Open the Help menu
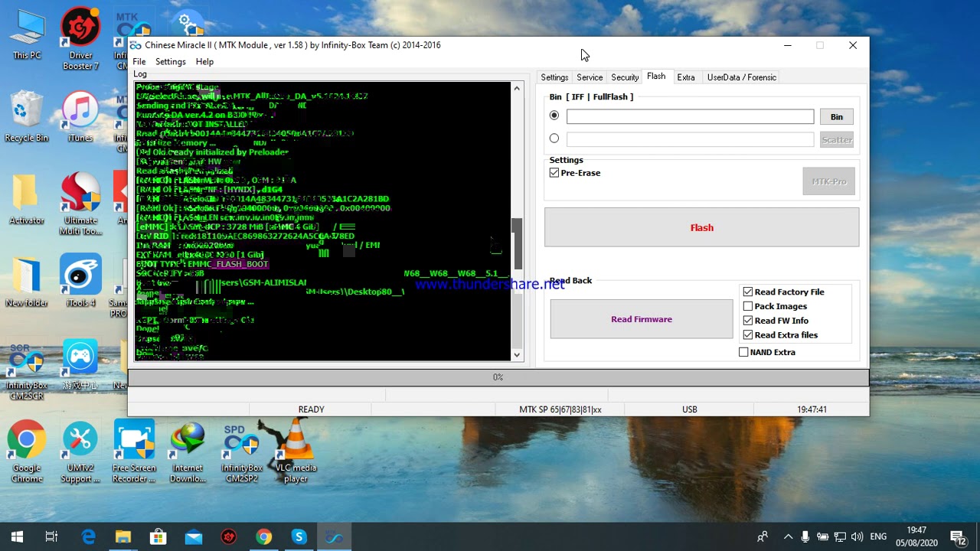Image resolution: width=980 pixels, height=551 pixels. [204, 61]
